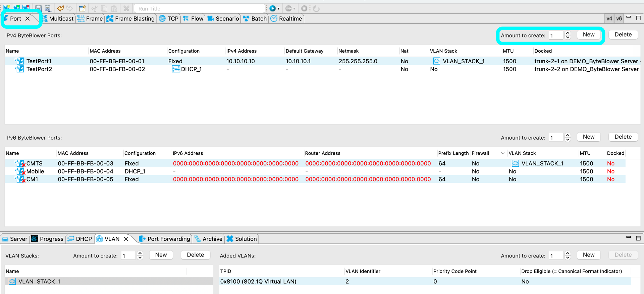The height and width of the screenshot is (294, 644).
Task: Click the Undo arrow icon
Action: coord(60,8)
